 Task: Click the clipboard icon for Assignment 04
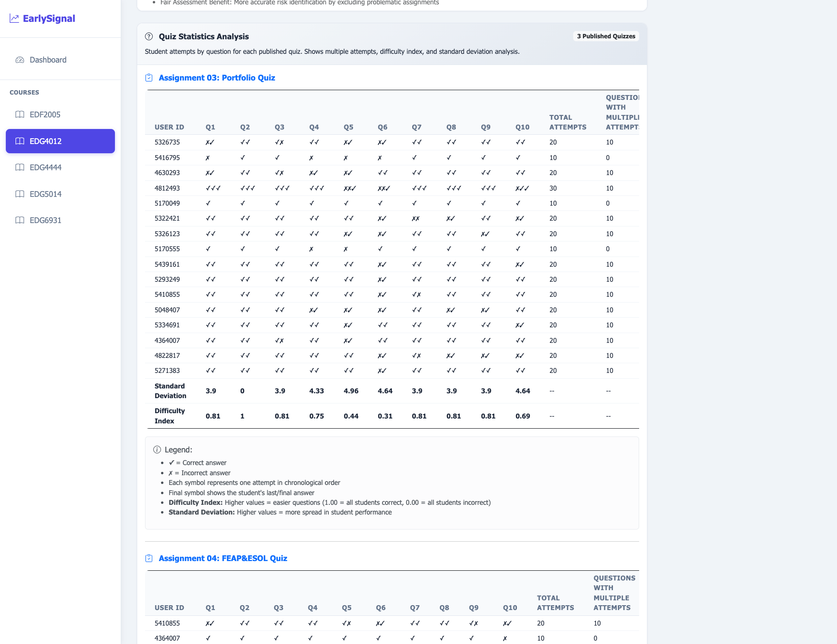click(149, 558)
